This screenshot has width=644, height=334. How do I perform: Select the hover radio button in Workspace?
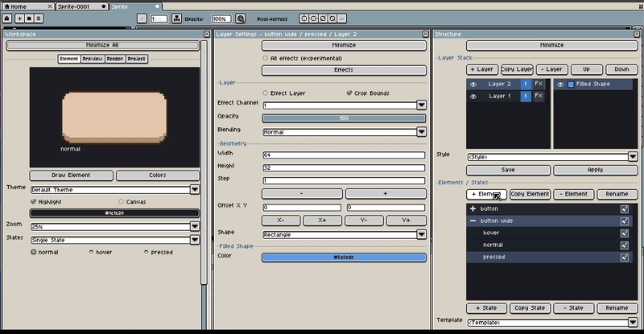91,252
